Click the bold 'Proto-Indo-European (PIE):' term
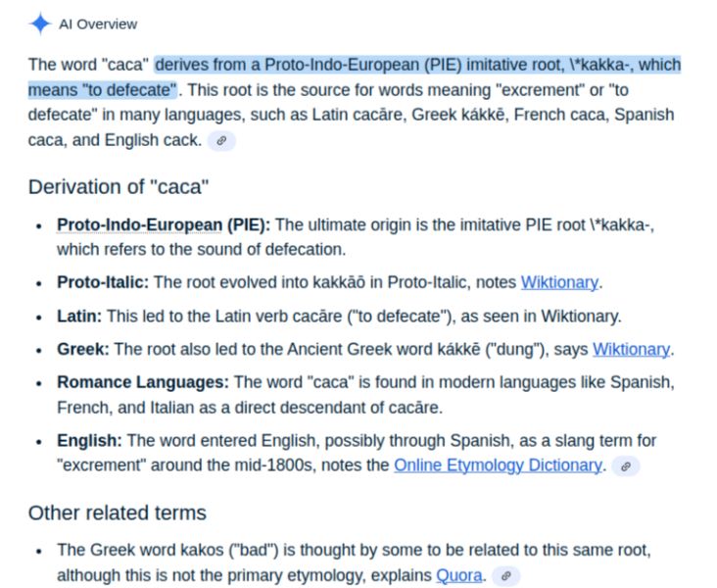The width and height of the screenshot is (717, 588). pyautogui.click(x=163, y=225)
